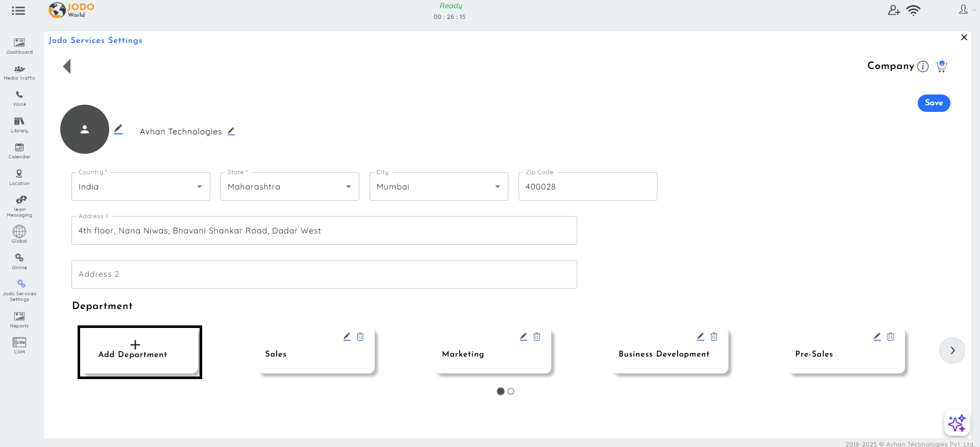Open the user profile menu

click(x=967, y=10)
